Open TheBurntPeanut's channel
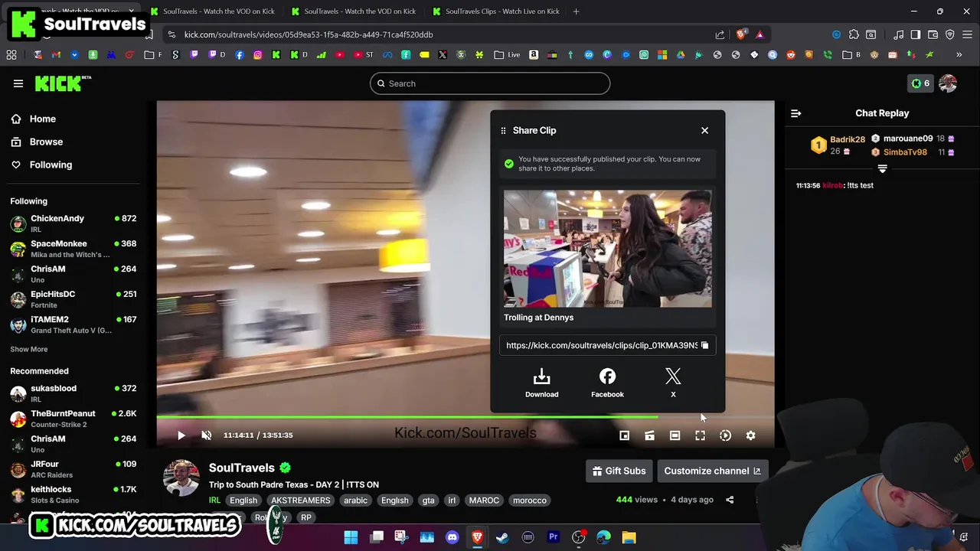The width and height of the screenshot is (980, 551). click(x=73, y=419)
